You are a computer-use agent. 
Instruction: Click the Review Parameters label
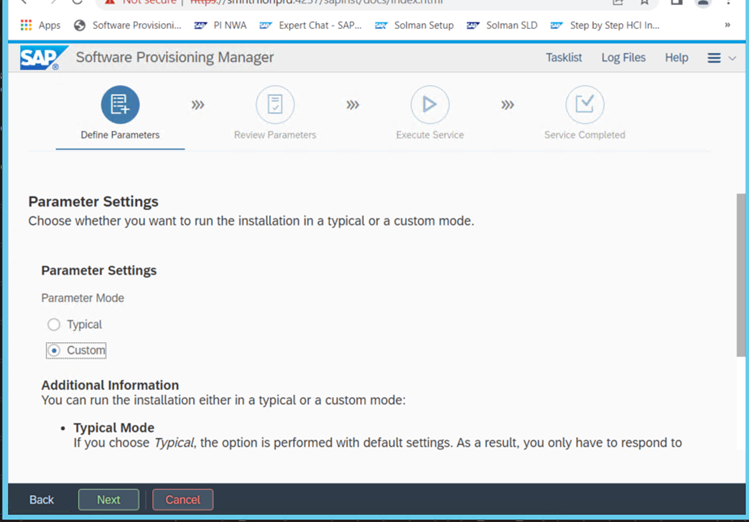275,135
